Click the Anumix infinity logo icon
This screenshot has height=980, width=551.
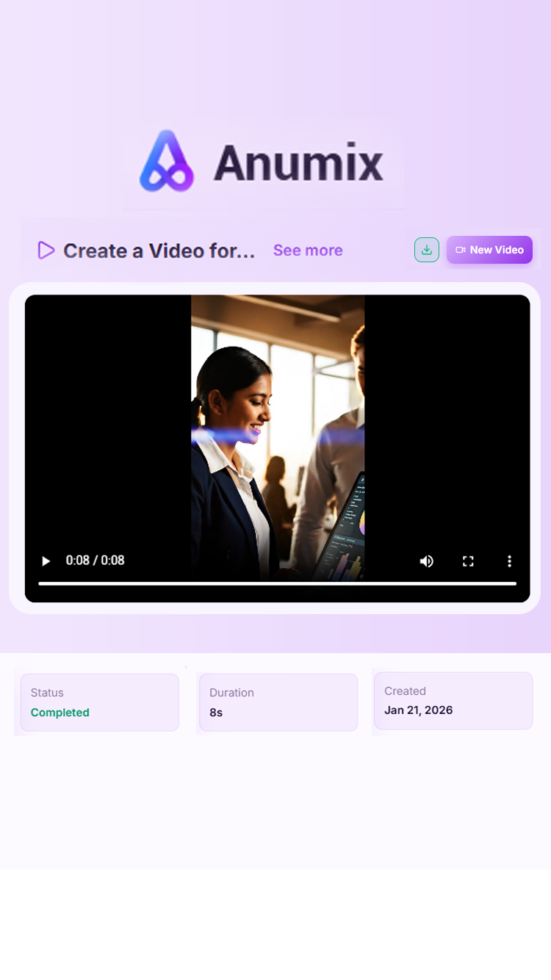click(167, 161)
